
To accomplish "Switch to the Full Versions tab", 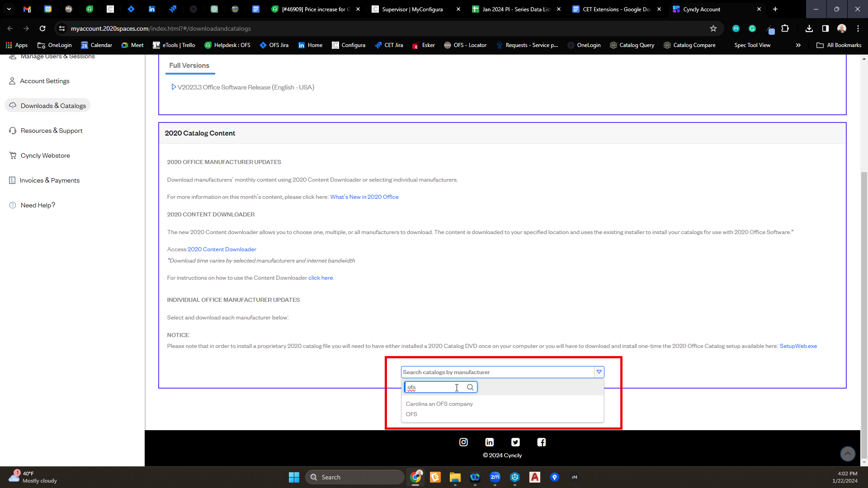I will [189, 66].
